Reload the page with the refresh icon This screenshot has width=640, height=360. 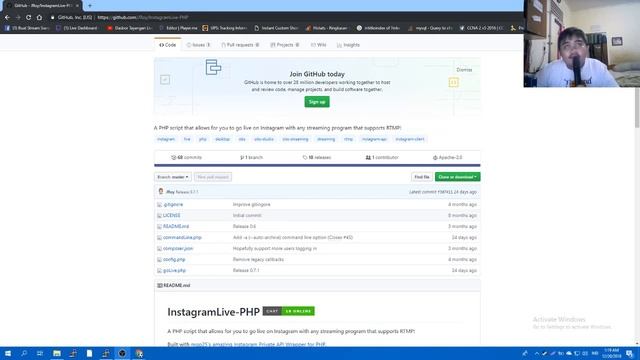click(28, 18)
